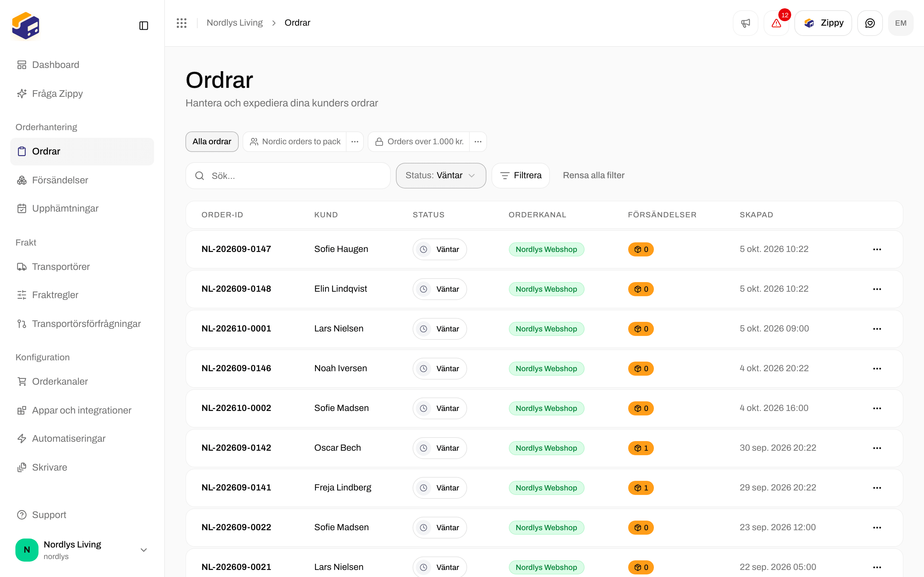This screenshot has width=924, height=577.
Task: Switch to Orders over 1.000 kr. view
Action: pyautogui.click(x=419, y=142)
